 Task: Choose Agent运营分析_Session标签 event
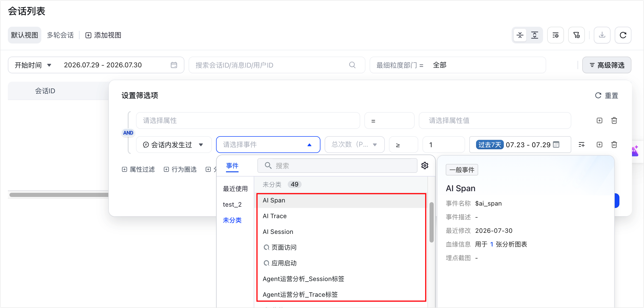pos(341,279)
